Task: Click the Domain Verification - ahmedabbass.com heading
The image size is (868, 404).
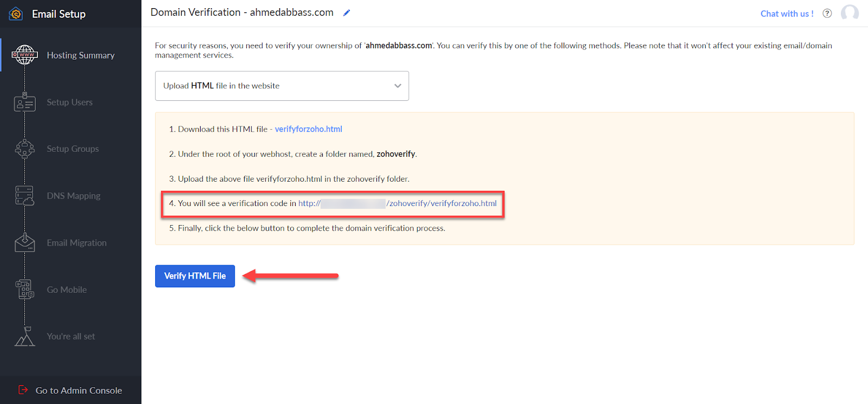Action: (242, 12)
